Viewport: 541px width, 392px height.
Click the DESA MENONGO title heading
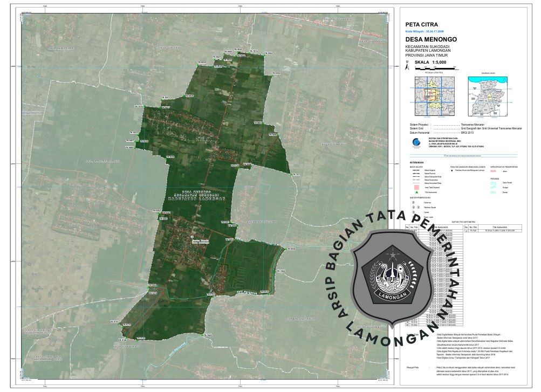click(431, 40)
